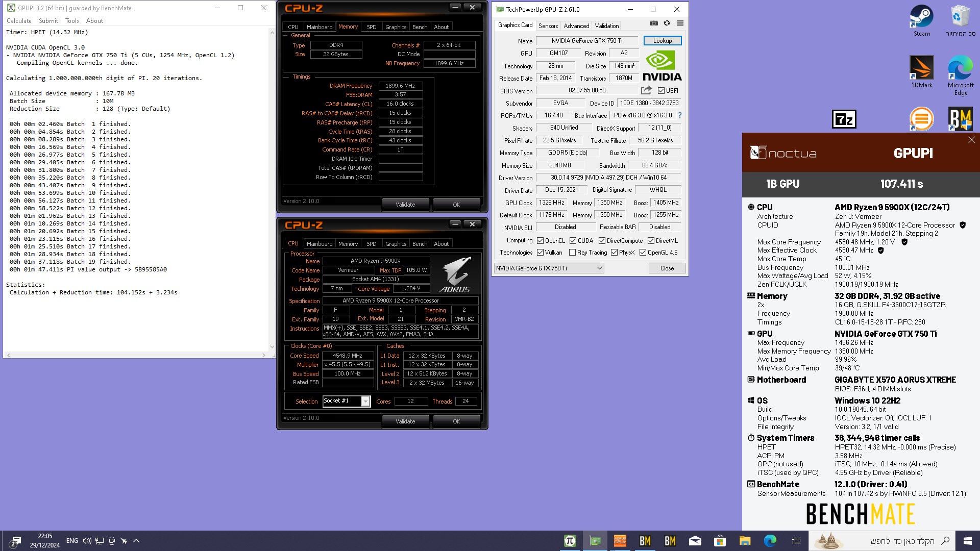Open File Explorer from the taskbar

(x=745, y=541)
